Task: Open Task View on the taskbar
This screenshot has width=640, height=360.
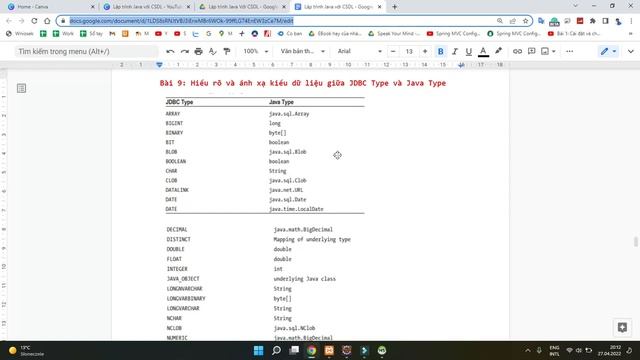Action: (x=294, y=350)
